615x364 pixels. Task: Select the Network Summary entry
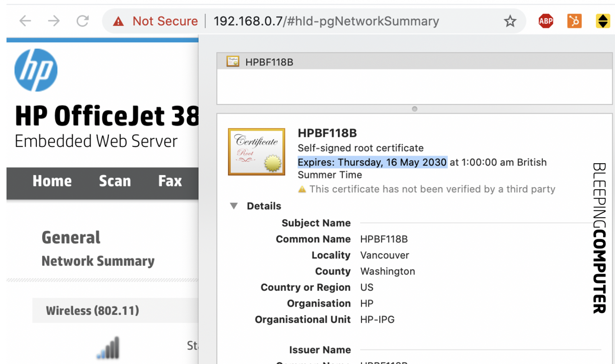(x=98, y=261)
